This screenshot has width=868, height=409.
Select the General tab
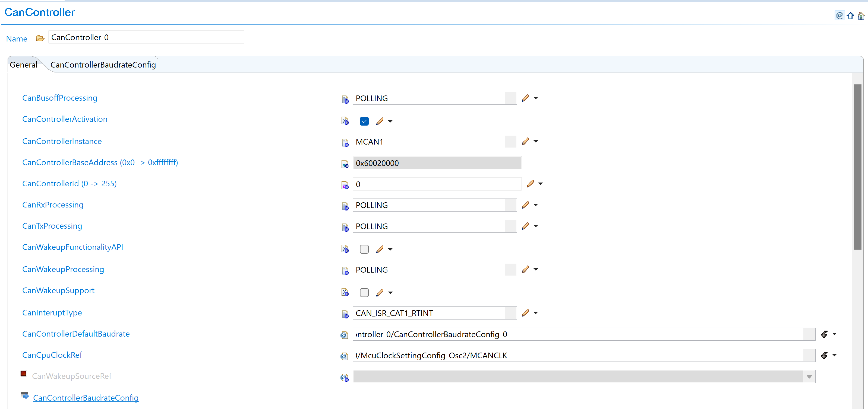point(23,65)
